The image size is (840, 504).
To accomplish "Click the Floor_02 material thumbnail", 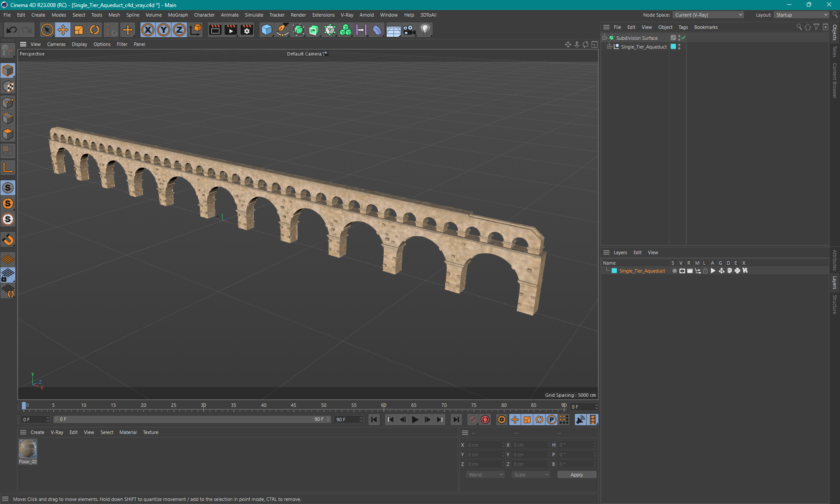I will 28,449.
